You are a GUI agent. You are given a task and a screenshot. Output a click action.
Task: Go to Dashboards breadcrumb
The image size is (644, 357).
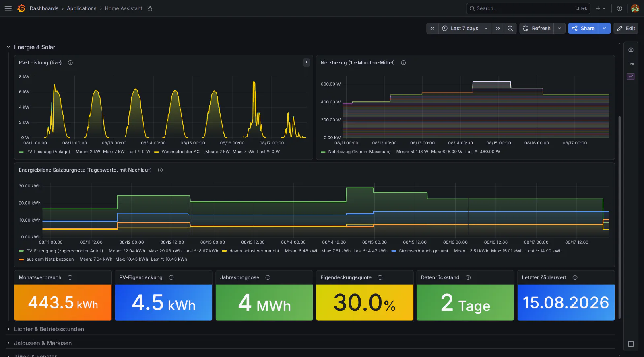point(44,8)
